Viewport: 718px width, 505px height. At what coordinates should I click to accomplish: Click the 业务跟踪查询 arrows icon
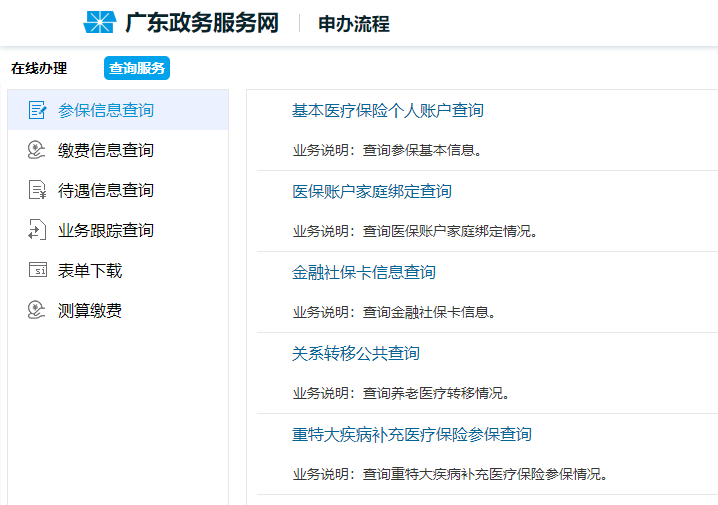click(x=37, y=230)
